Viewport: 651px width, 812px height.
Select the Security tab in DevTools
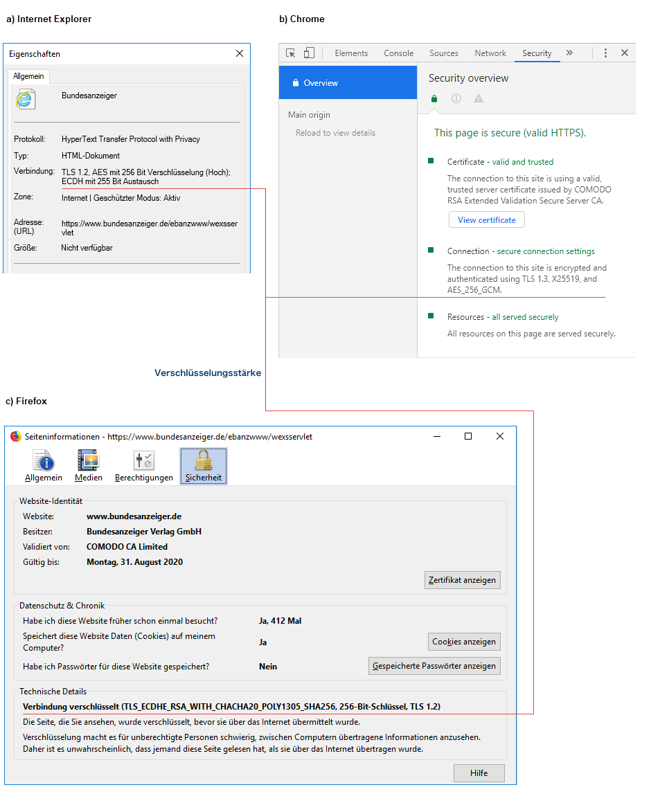tap(537, 53)
